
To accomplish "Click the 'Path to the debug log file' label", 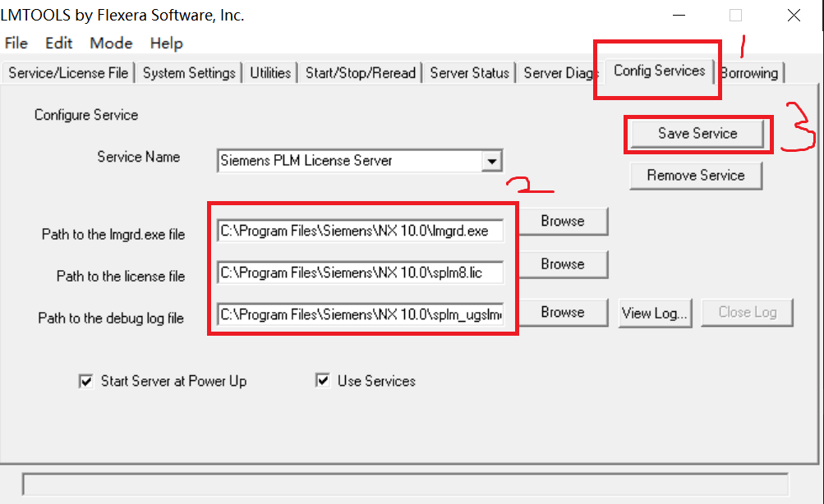I will click(x=111, y=318).
